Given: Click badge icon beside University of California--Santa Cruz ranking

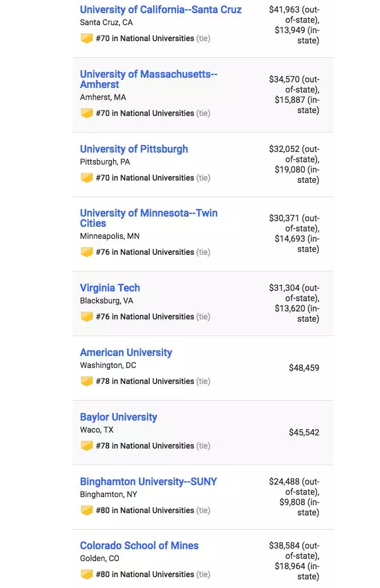Looking at the screenshot, I should point(86,38).
